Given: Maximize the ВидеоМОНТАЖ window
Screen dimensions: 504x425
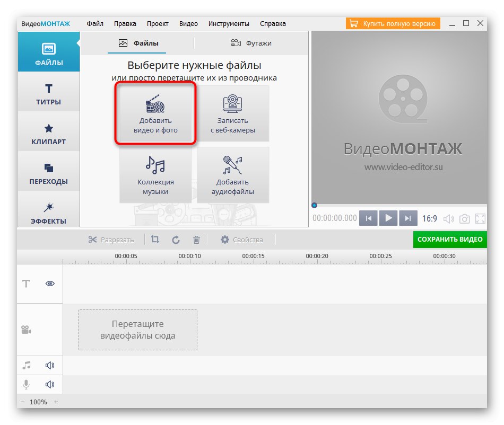Looking at the screenshot, I should [x=466, y=23].
